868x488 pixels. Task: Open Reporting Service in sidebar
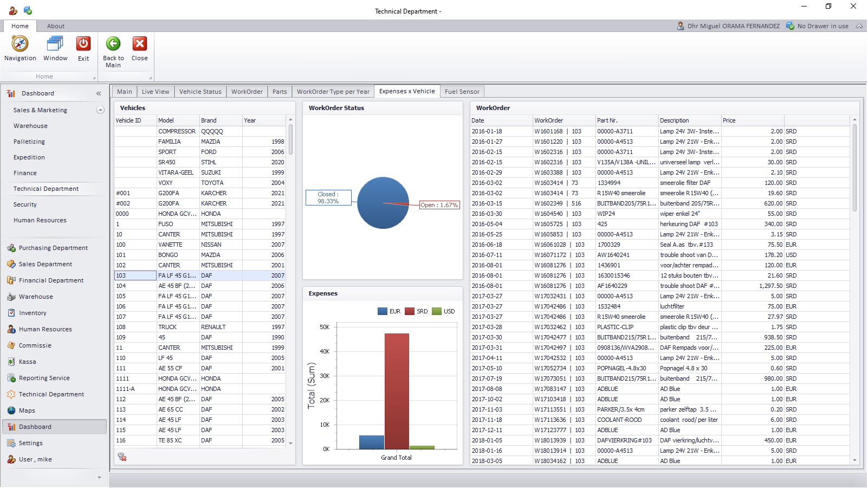pyautogui.click(x=44, y=378)
